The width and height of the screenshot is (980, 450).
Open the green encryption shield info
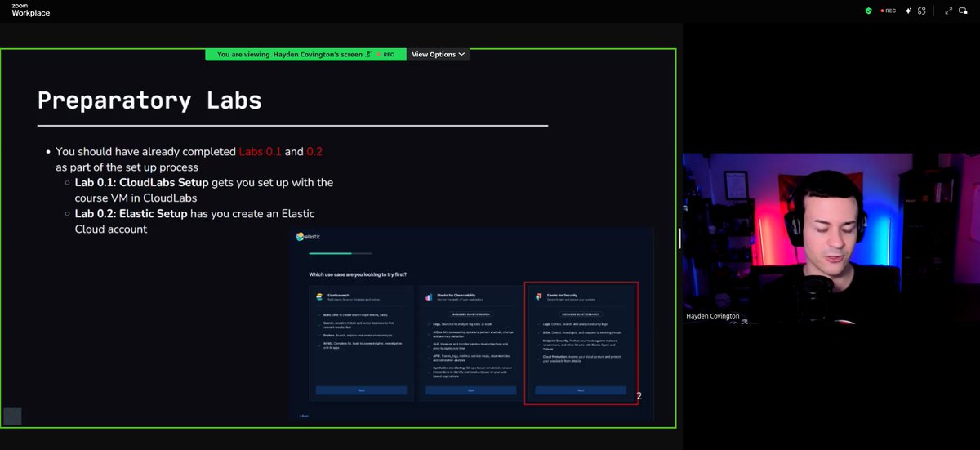click(868, 11)
